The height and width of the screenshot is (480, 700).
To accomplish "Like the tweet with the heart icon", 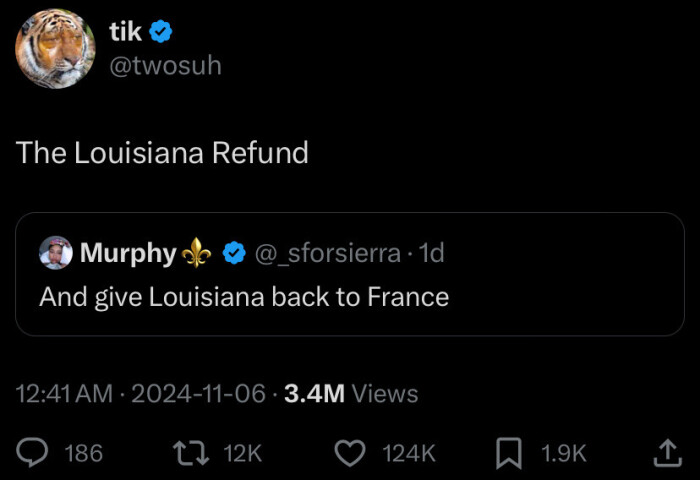I will coord(349,453).
